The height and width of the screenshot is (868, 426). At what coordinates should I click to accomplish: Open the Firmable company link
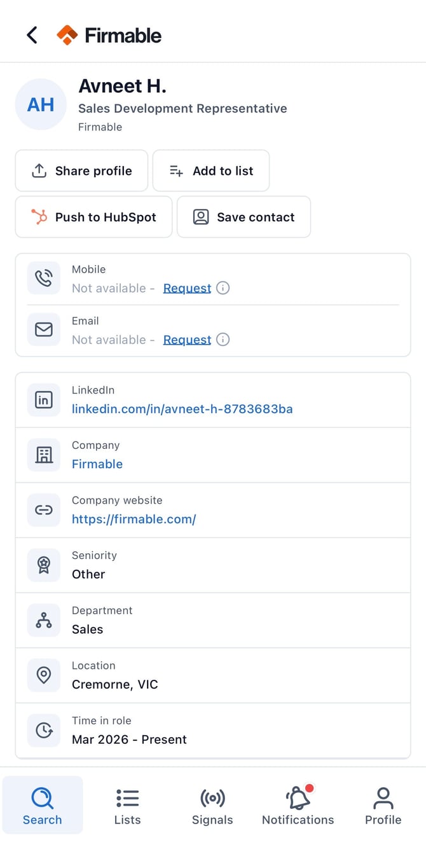[x=97, y=464]
